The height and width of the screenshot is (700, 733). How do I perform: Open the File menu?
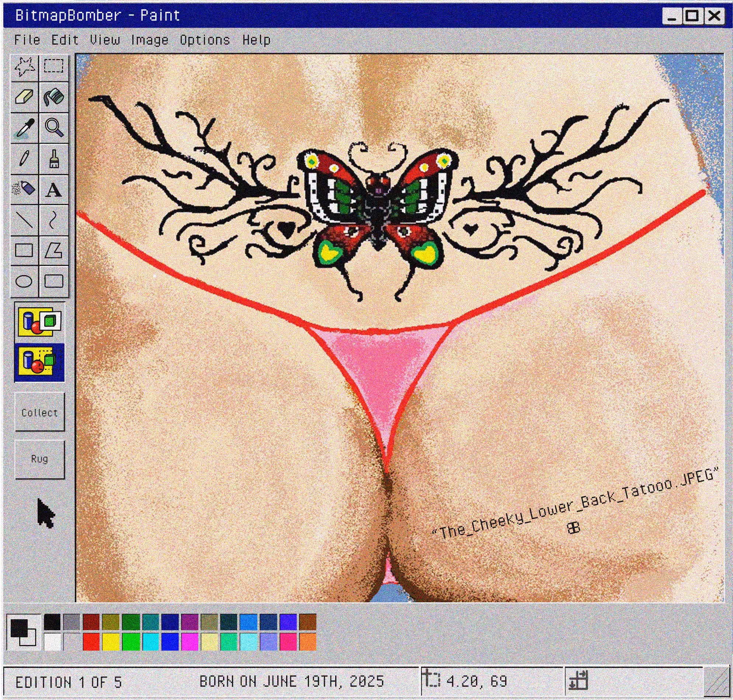tap(27, 40)
